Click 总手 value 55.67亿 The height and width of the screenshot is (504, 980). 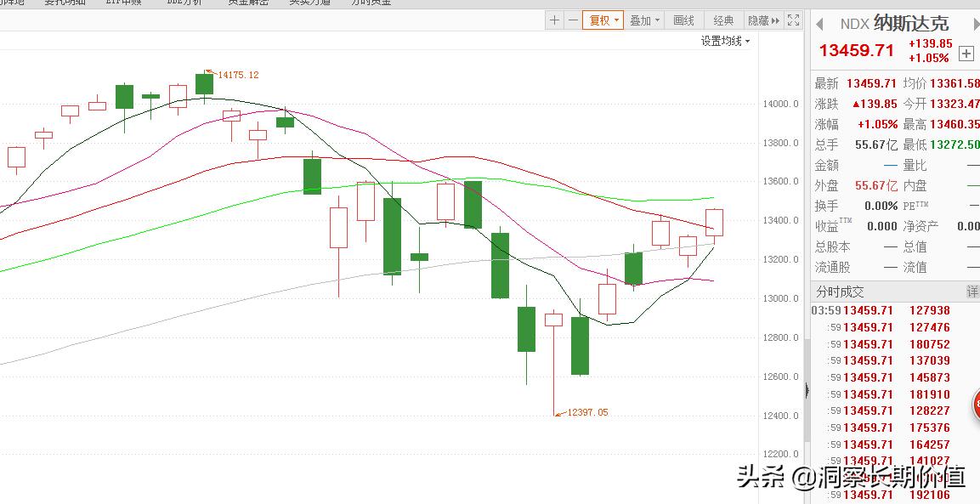tap(876, 144)
